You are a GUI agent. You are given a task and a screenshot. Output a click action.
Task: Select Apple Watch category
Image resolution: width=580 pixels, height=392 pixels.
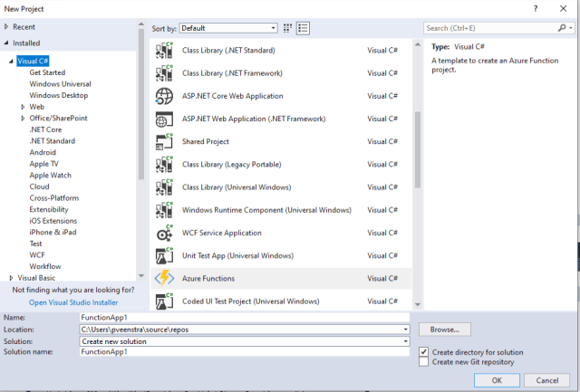pos(51,176)
